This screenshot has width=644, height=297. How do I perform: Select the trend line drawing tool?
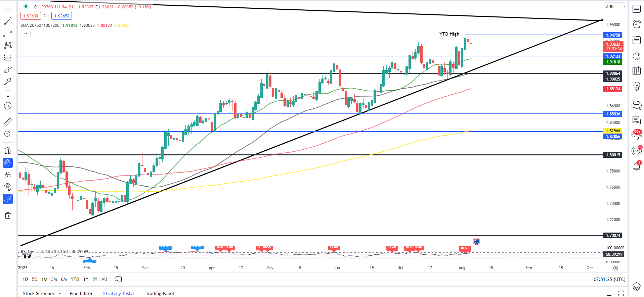click(8, 21)
